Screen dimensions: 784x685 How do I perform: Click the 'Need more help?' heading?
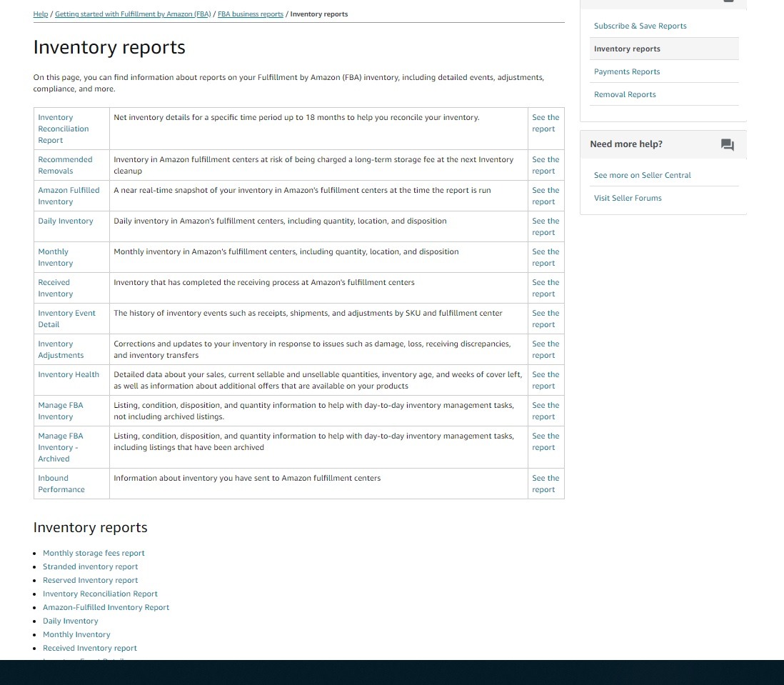[x=626, y=144]
